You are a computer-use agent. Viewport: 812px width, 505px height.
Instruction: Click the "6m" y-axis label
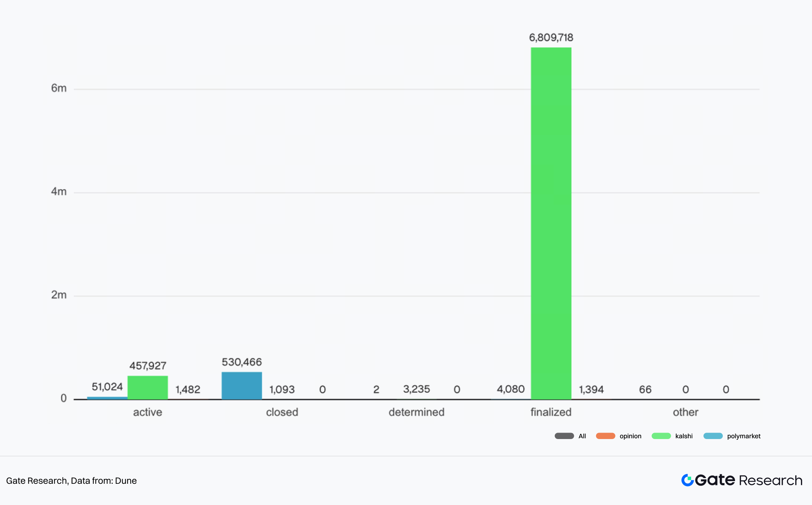[x=59, y=88]
